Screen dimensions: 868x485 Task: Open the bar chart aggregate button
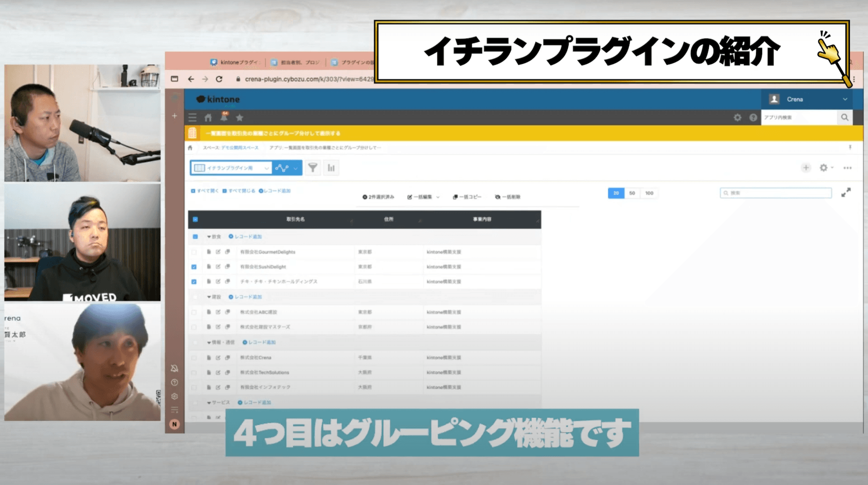(331, 168)
